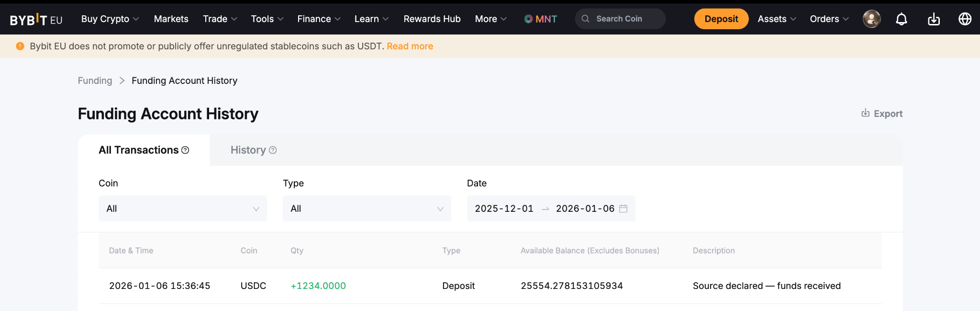
Task: Click the app download icon
Action: pos(933,19)
